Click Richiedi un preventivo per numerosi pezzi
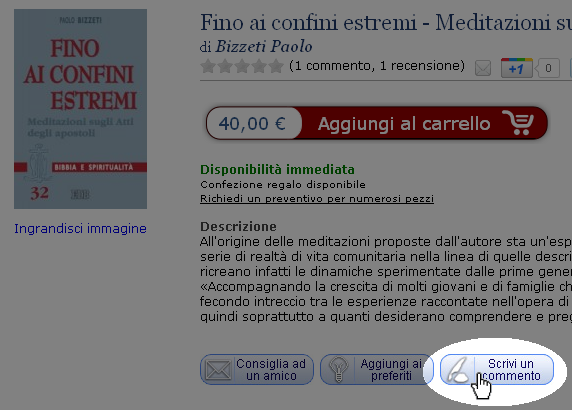The image size is (572, 410). click(x=317, y=198)
